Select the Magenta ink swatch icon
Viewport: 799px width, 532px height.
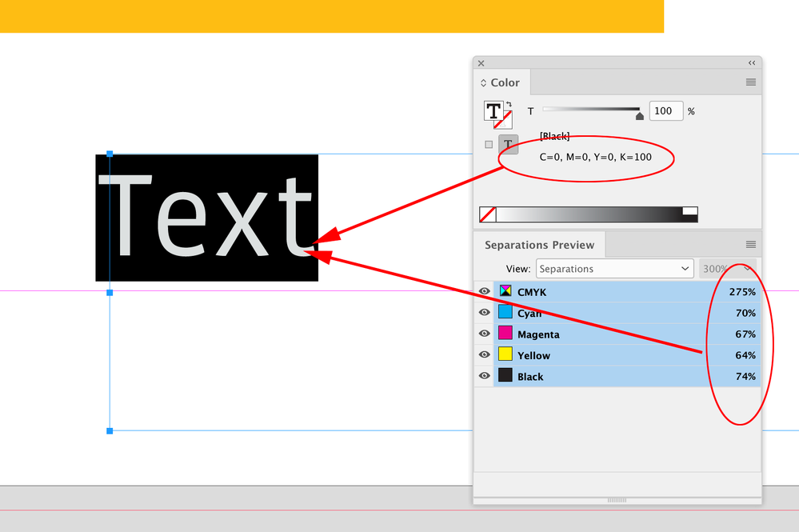(505, 334)
